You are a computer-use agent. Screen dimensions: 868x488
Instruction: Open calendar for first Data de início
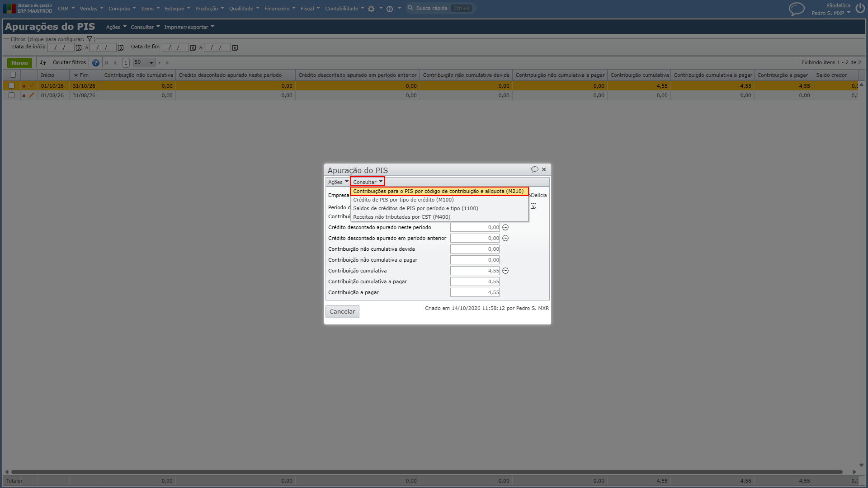79,47
